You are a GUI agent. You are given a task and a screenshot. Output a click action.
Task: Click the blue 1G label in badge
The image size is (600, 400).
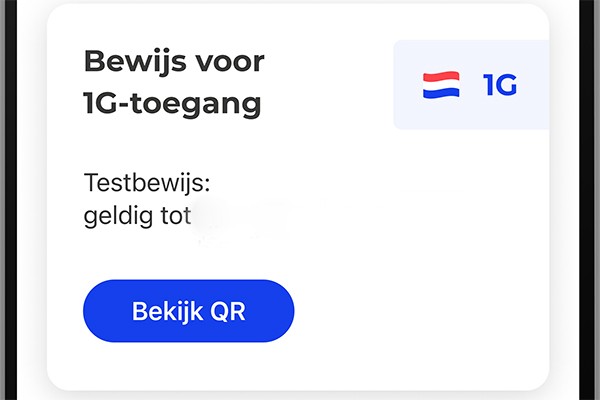coord(500,85)
